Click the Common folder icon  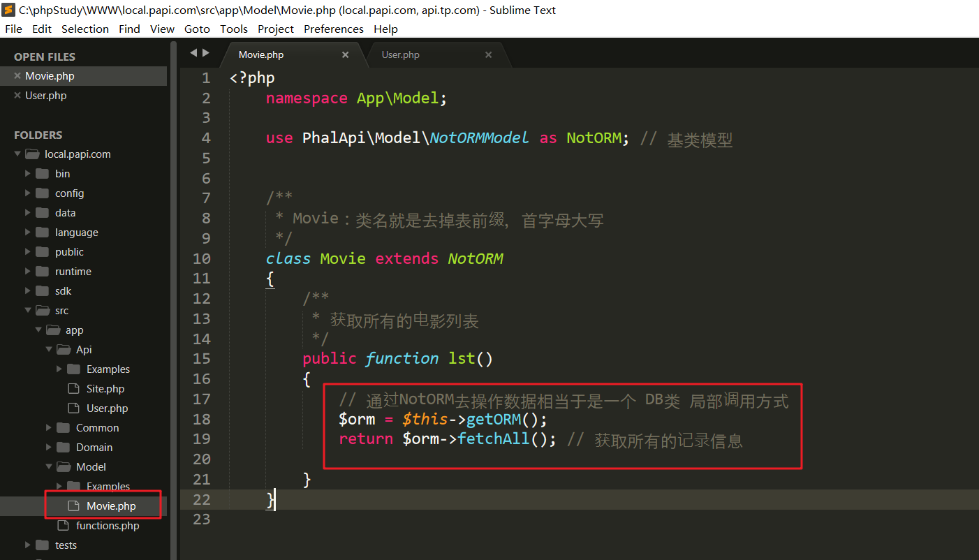click(63, 428)
